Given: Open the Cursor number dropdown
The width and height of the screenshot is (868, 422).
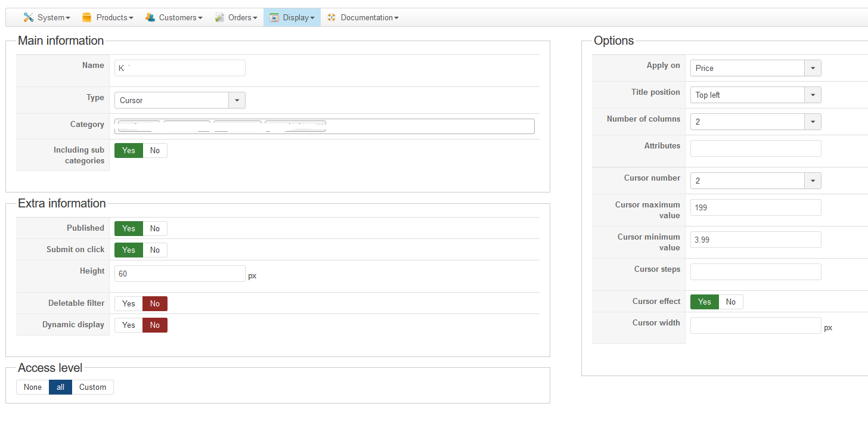Looking at the screenshot, I should (756, 181).
